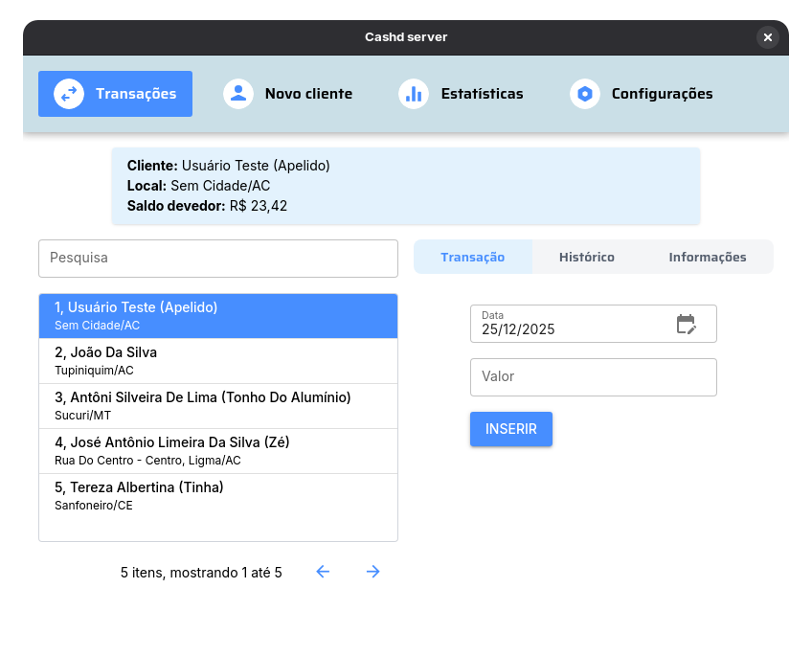Select client 4, José Antônio Limeira Da Silva
Viewport: 812px width, 656px height.
(x=218, y=451)
